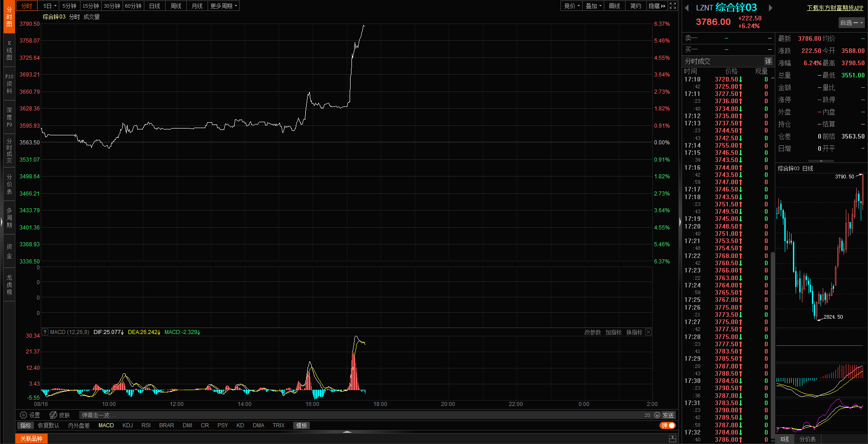Open the 自选 watchlist dropdown
Screen dimensions: 868x444
[x=852, y=23]
